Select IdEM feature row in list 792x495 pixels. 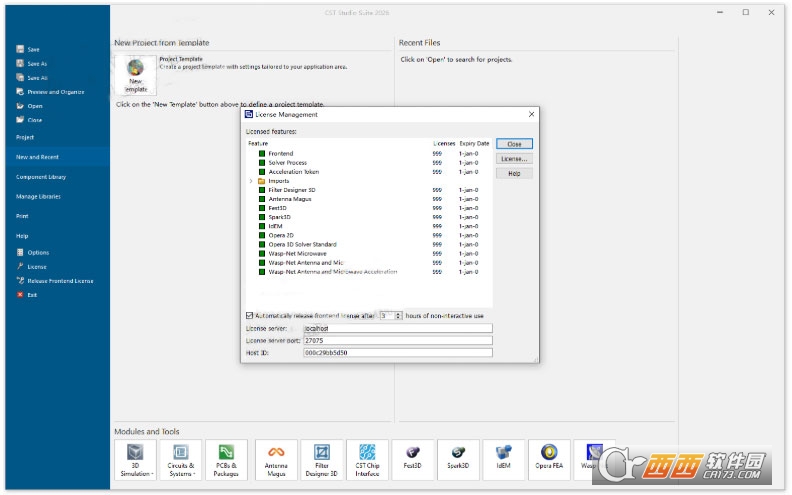coord(369,226)
